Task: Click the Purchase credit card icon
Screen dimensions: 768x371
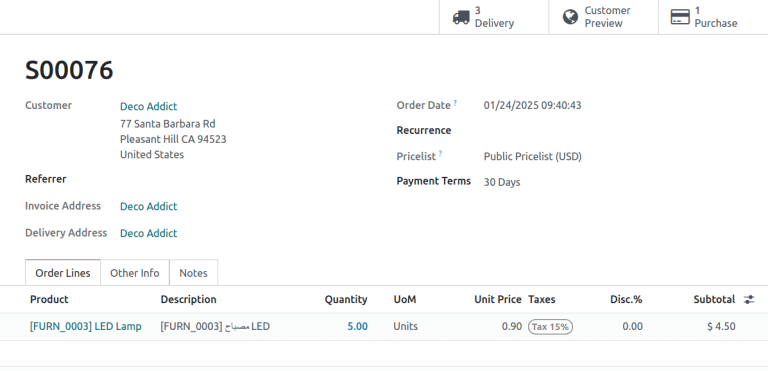Action: [x=680, y=17]
